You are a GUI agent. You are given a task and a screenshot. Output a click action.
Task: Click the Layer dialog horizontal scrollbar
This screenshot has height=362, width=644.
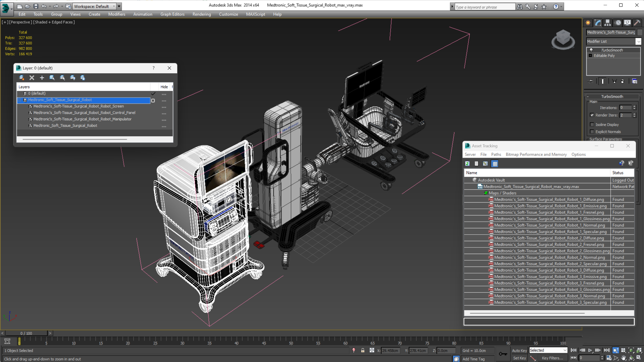click(x=75, y=139)
